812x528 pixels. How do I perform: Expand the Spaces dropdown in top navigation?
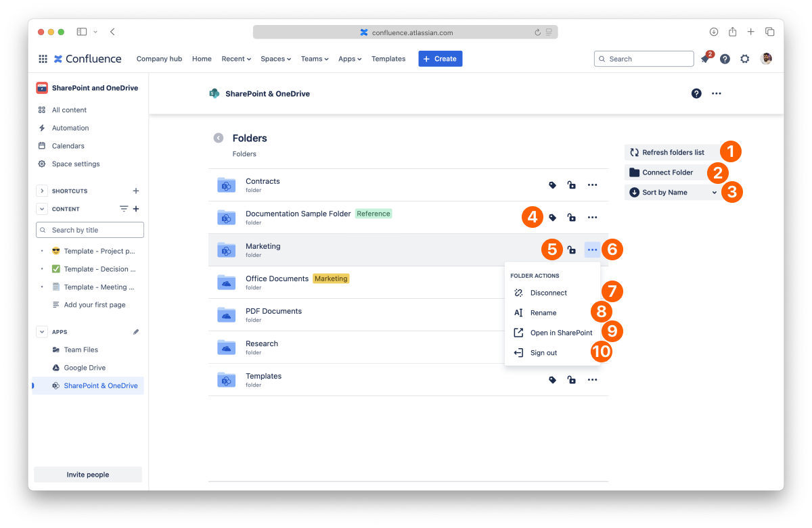[x=275, y=59]
